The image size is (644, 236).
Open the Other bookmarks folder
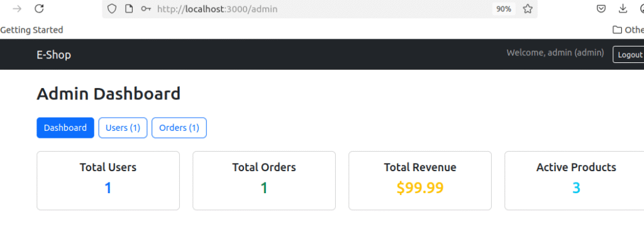(x=628, y=30)
